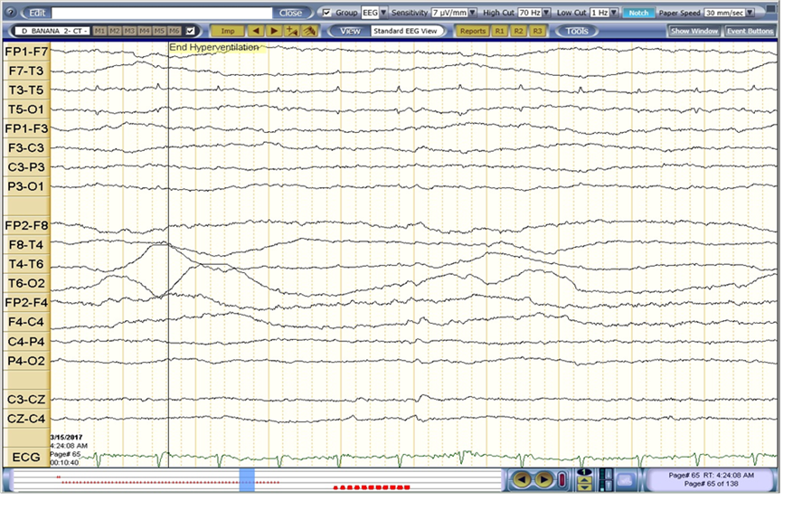Screen dimensions: 812x520
Task: Select montage preset M6
Action: 175,31
